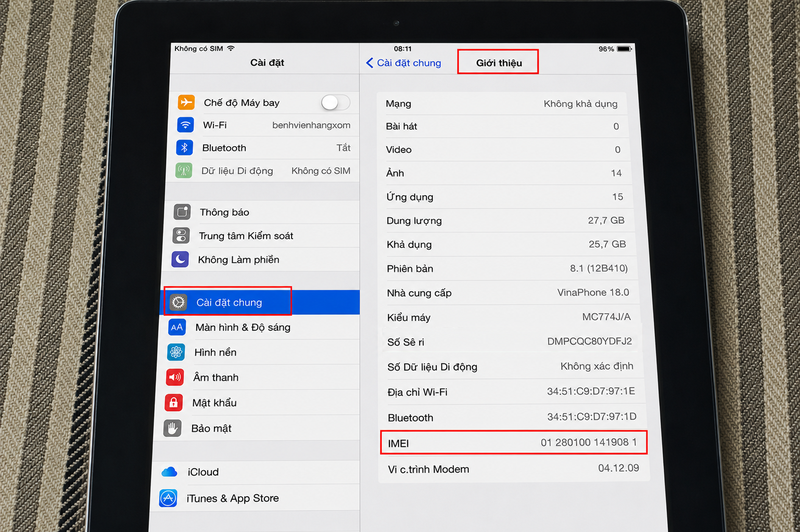The height and width of the screenshot is (532, 800).
Task: Open the Bluetooth row labeled Tắt
Action: [265, 148]
